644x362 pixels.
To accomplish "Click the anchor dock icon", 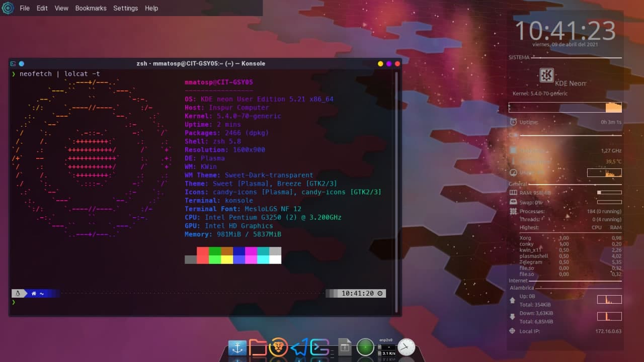I will tap(237, 347).
